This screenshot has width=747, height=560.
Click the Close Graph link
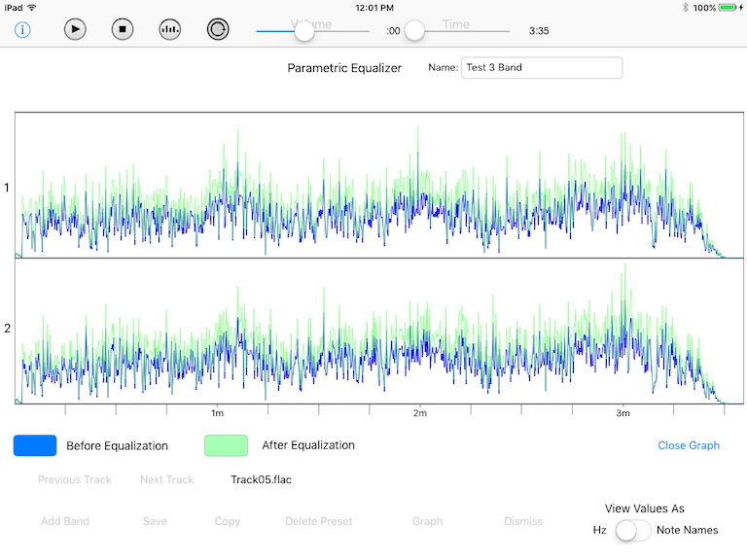[x=688, y=445]
